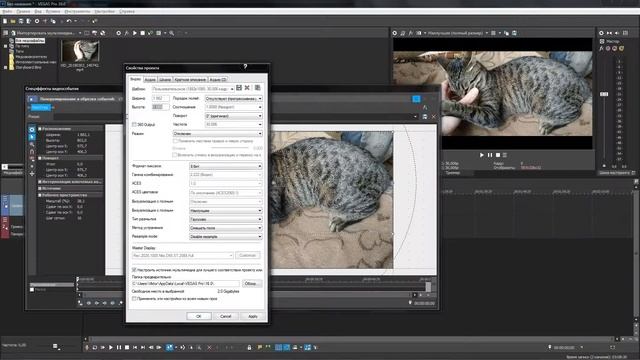The image size is (640, 360).
Task: Switch to the Summary tab in project properties
Action: (190, 80)
